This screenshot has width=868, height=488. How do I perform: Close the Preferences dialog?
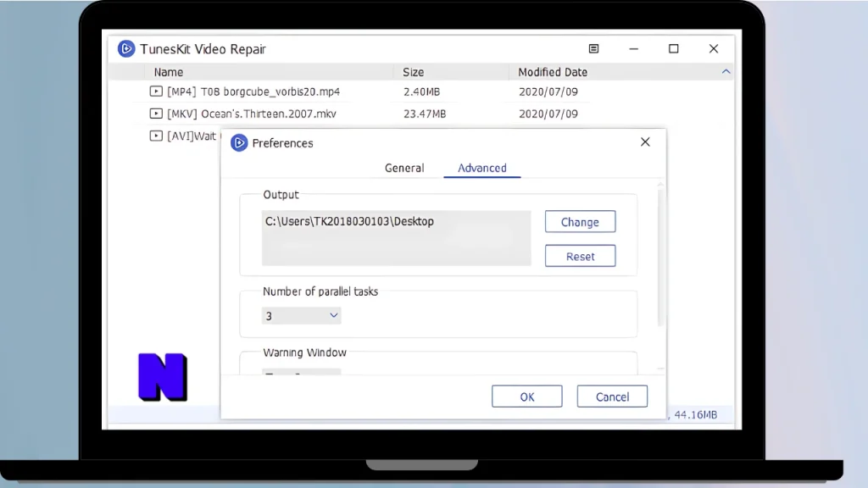coord(645,142)
